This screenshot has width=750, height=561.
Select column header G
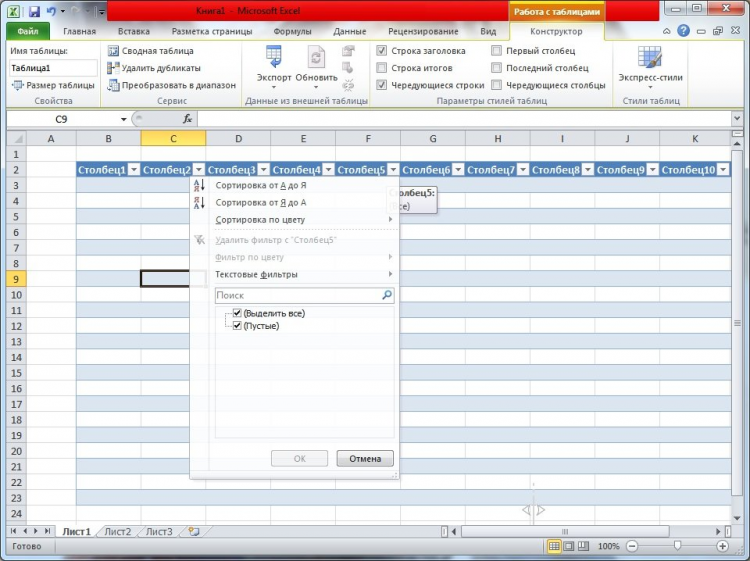click(x=432, y=139)
